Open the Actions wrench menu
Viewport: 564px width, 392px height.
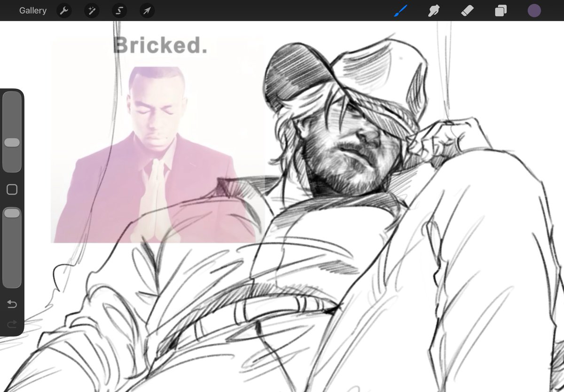click(x=64, y=11)
